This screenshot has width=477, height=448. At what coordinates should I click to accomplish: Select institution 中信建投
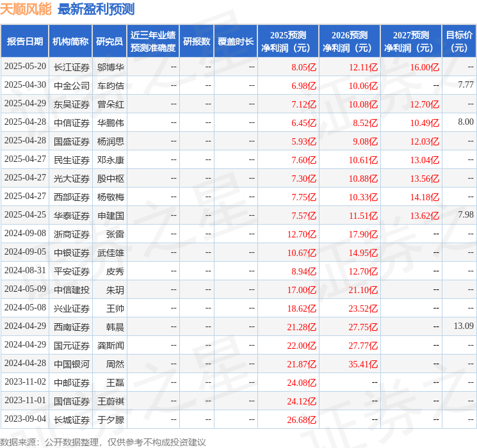tap(72, 290)
